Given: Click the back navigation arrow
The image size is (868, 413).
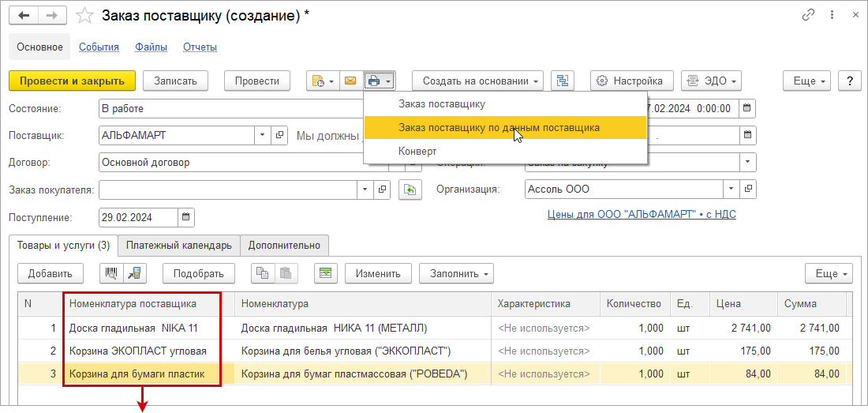Looking at the screenshot, I should pyautogui.click(x=24, y=15).
